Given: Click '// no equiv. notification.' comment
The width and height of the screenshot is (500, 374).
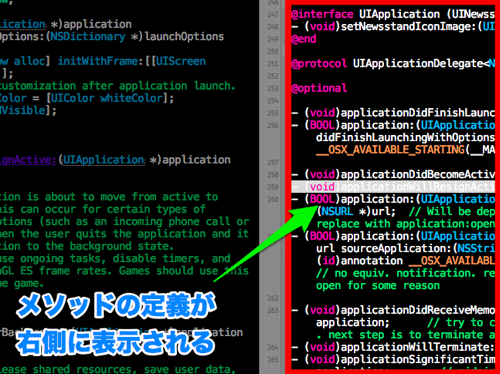Looking at the screenshot, I should point(406,273).
